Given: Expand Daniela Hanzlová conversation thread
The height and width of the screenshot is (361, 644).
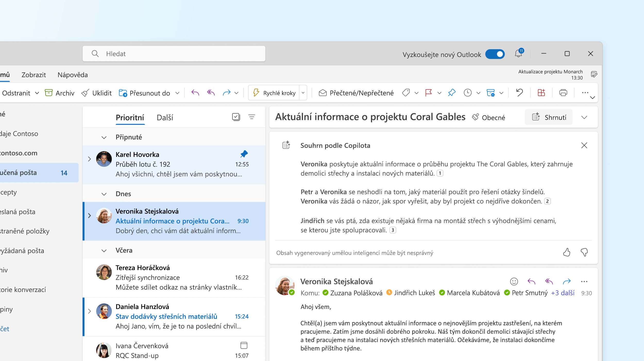Looking at the screenshot, I should (89, 311).
